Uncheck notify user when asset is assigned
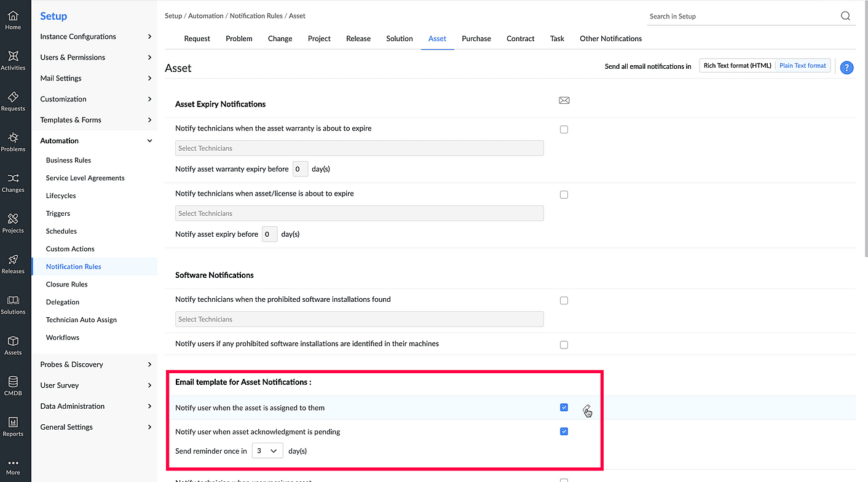The height and width of the screenshot is (482, 868). pos(564,408)
